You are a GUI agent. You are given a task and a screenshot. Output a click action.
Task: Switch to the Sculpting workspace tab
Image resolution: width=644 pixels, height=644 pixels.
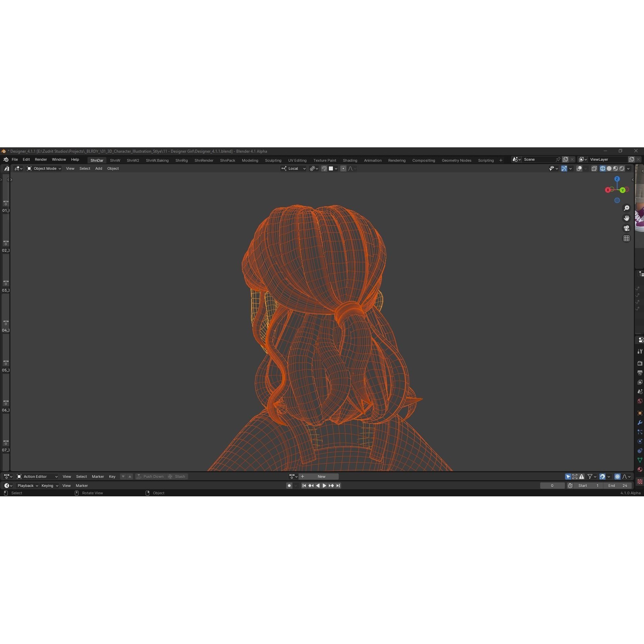click(273, 160)
